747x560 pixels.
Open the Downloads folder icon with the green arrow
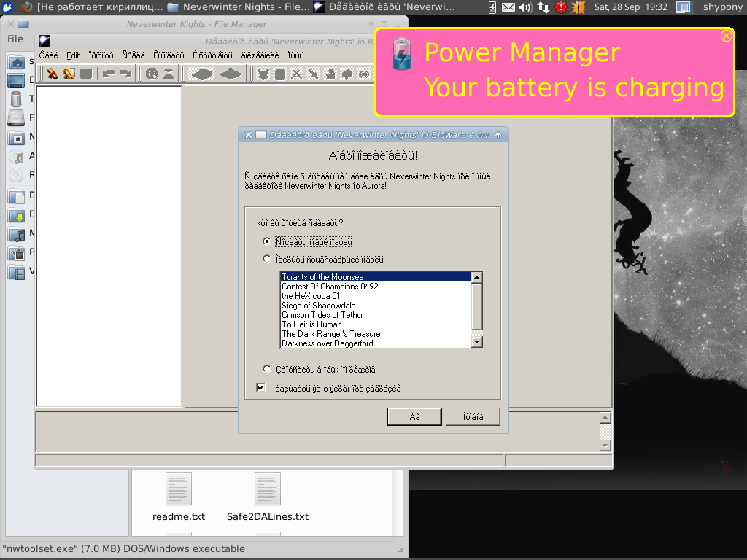pos(16,215)
